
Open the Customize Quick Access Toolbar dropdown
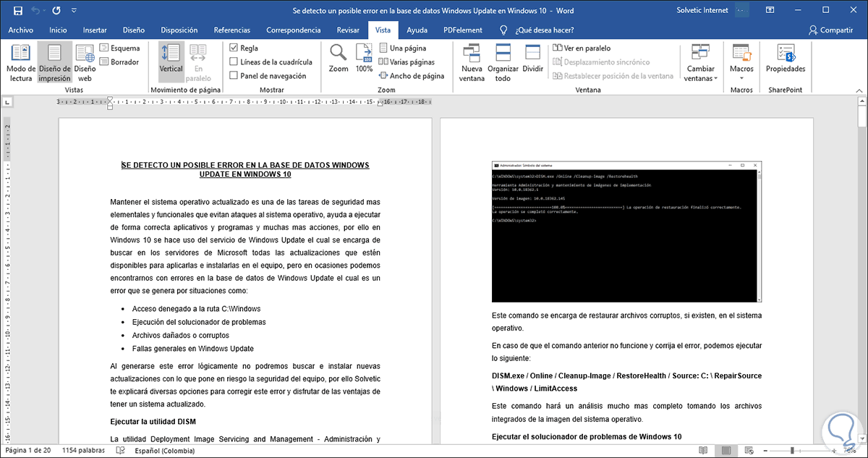(72, 12)
